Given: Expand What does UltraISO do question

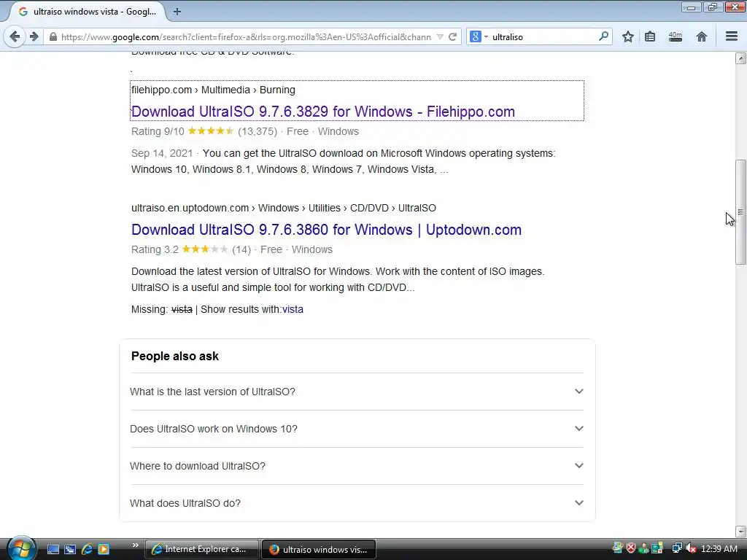Looking at the screenshot, I should coord(357,503).
